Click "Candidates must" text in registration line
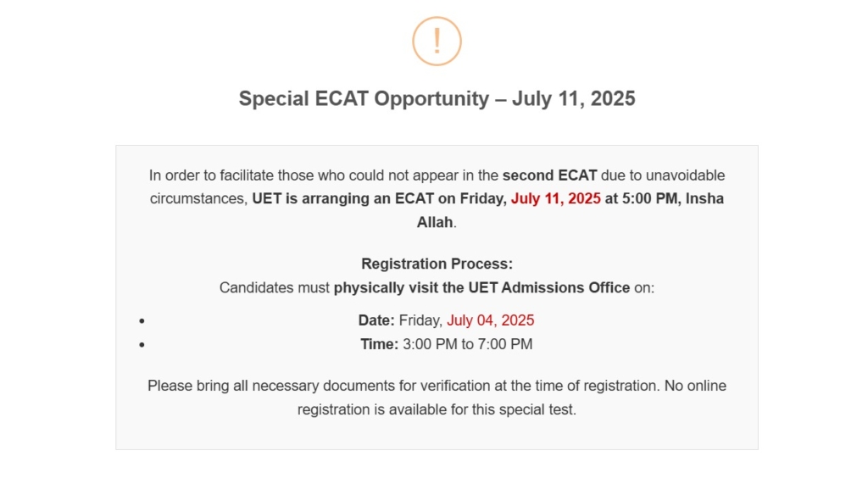The height and width of the screenshot is (484, 868). (x=274, y=288)
